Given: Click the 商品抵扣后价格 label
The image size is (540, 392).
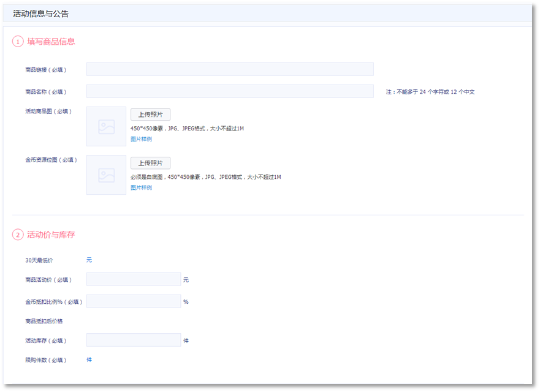Looking at the screenshot, I should coord(44,321).
